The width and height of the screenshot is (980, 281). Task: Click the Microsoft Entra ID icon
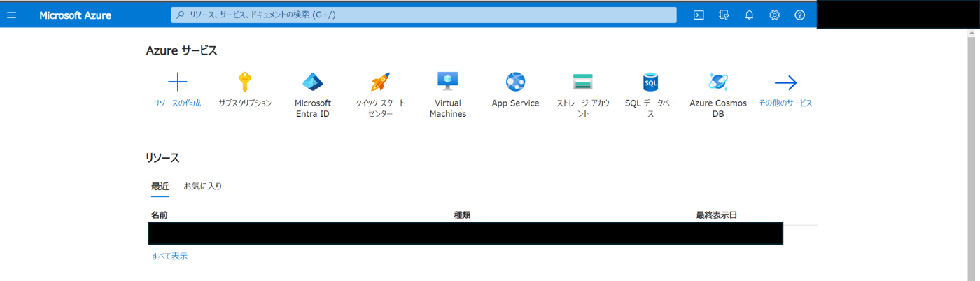tap(312, 82)
